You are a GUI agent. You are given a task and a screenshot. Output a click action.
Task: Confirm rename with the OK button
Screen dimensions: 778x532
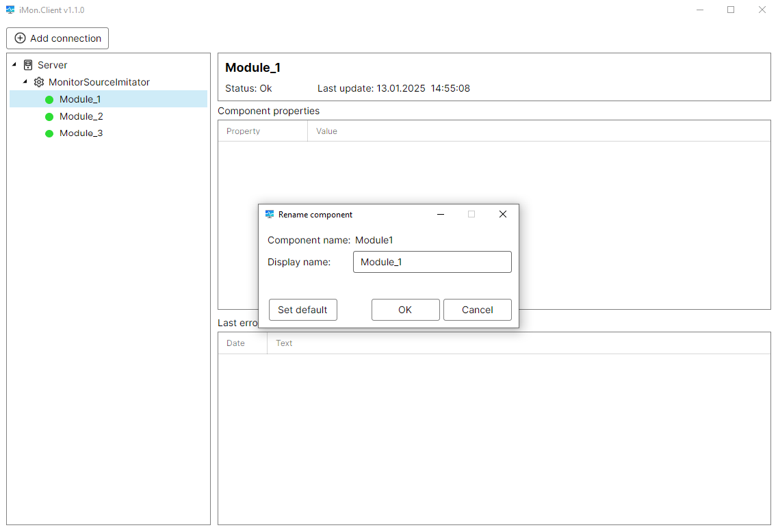[405, 310]
